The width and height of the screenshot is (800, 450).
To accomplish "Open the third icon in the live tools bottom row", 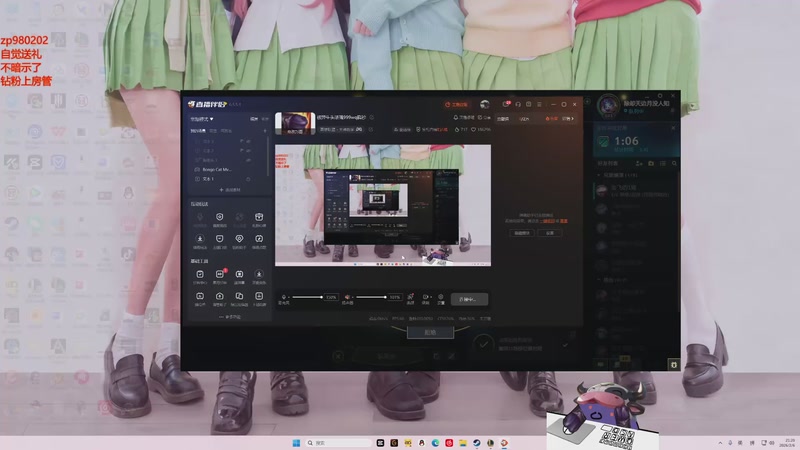I will (239, 298).
